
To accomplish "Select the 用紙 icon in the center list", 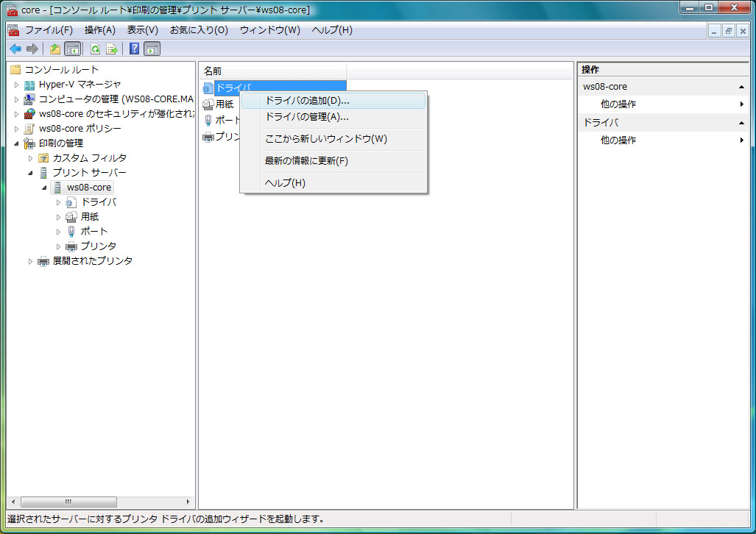I will point(208,104).
